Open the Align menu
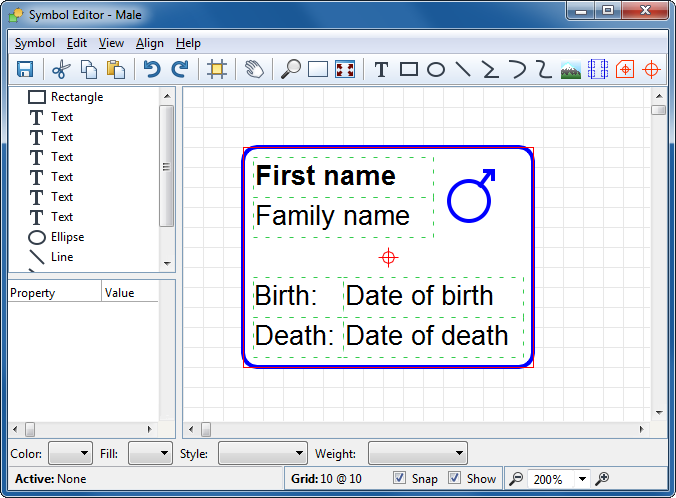 coord(150,43)
